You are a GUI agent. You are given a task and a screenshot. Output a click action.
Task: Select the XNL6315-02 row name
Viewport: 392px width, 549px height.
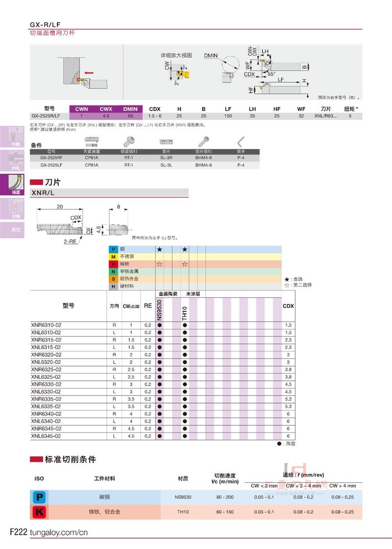tap(46, 348)
